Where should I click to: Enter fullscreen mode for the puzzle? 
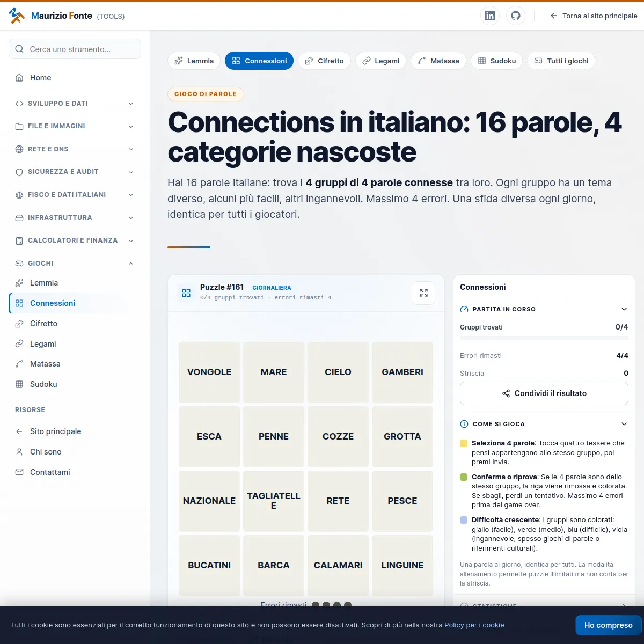pos(423,293)
